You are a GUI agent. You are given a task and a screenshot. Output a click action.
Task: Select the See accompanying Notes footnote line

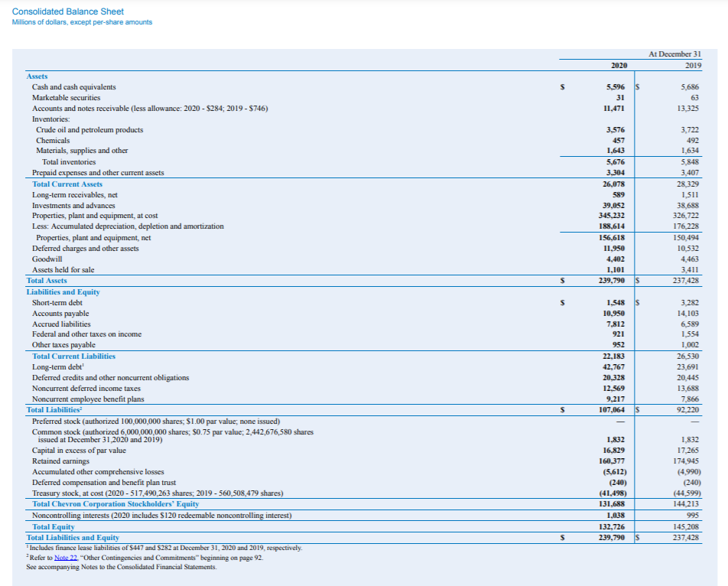[x=122, y=567]
